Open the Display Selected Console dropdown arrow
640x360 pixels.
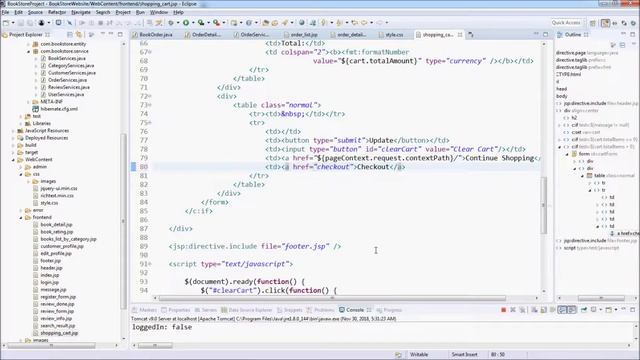click(601, 310)
